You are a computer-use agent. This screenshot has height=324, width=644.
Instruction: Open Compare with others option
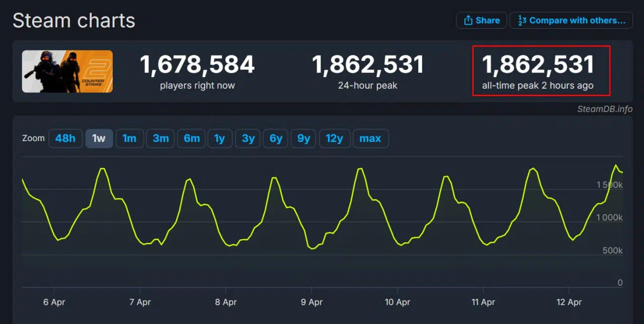point(571,21)
